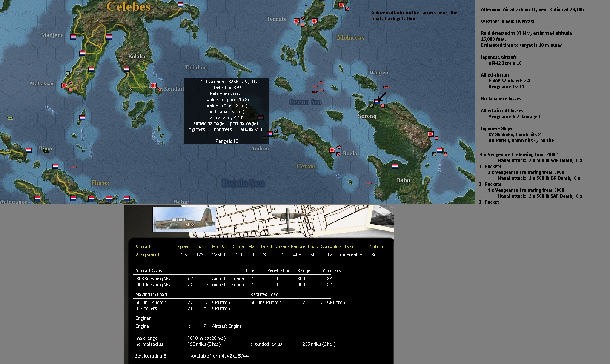Select the Madjene map label
The width and height of the screenshot is (610, 364).
52,35
